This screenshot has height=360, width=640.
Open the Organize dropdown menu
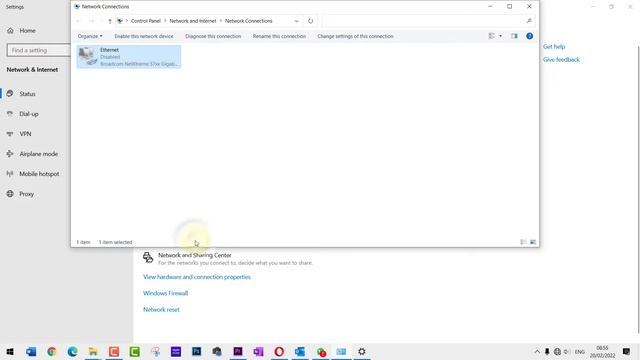click(90, 36)
